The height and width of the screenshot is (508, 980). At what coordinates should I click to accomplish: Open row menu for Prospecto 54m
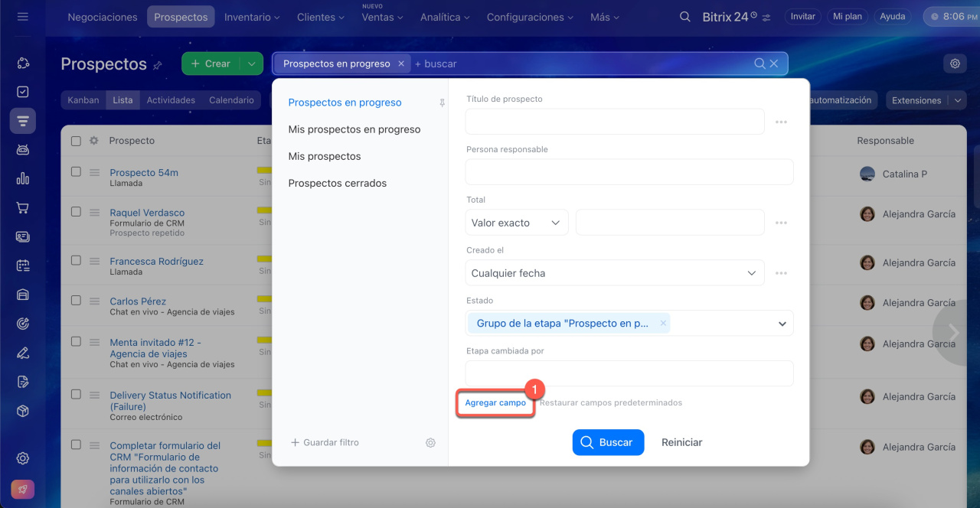(x=94, y=173)
